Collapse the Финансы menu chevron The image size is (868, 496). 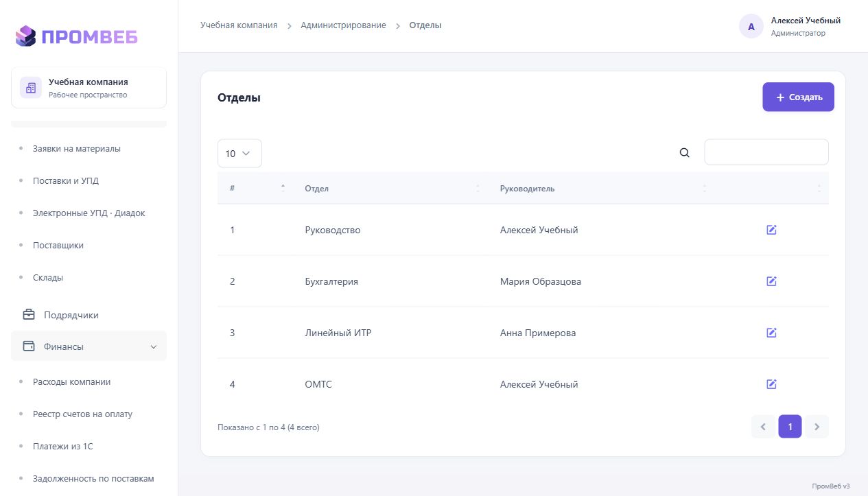[154, 347]
